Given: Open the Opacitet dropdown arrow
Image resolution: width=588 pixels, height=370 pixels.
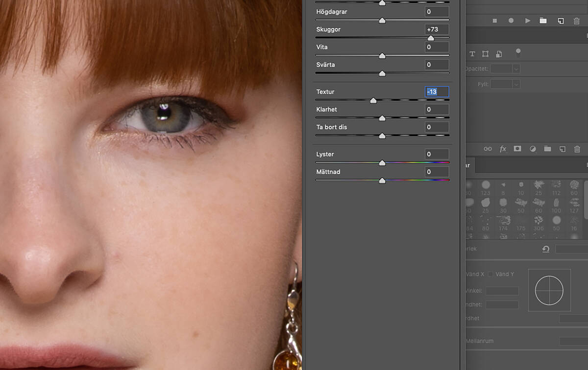Looking at the screenshot, I should [516, 69].
